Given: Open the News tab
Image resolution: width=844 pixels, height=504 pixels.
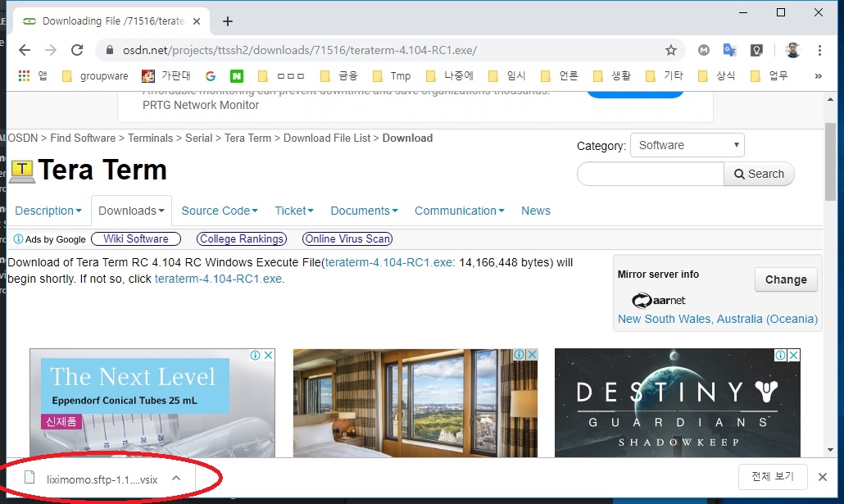Looking at the screenshot, I should click(536, 211).
